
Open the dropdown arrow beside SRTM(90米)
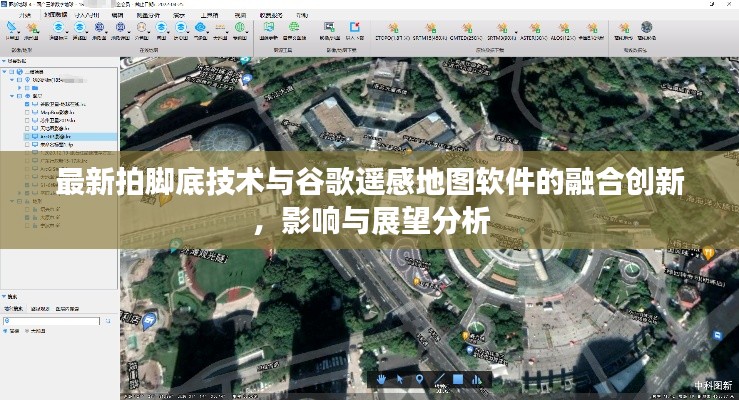pyautogui.click(x=515, y=32)
